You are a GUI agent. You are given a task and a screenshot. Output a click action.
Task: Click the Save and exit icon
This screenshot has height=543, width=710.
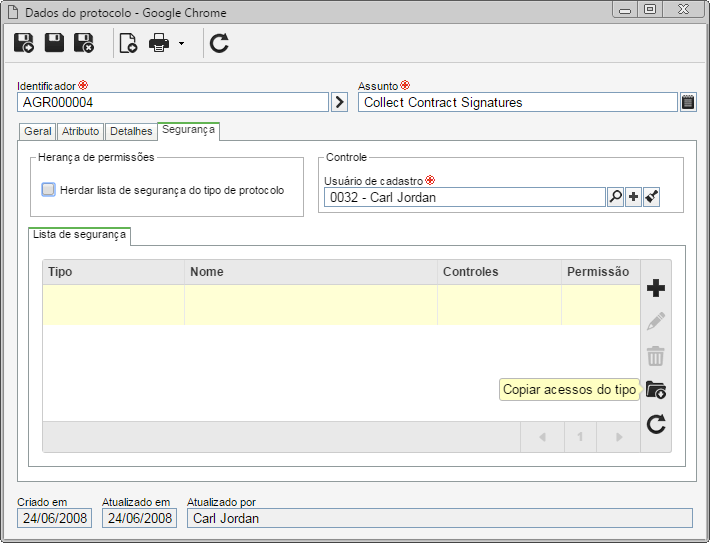[x=84, y=43]
